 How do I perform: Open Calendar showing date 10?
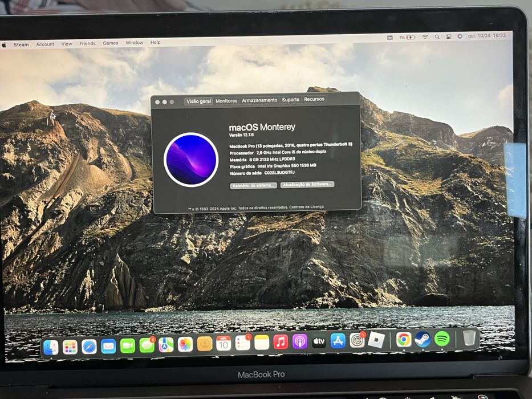pos(224,344)
